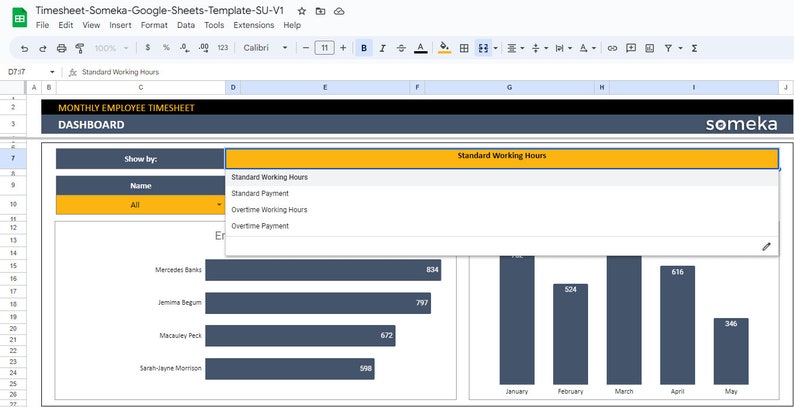Click the Mercedes Banks bar in chart
Viewport: 794px width, 407px height.
323,270
